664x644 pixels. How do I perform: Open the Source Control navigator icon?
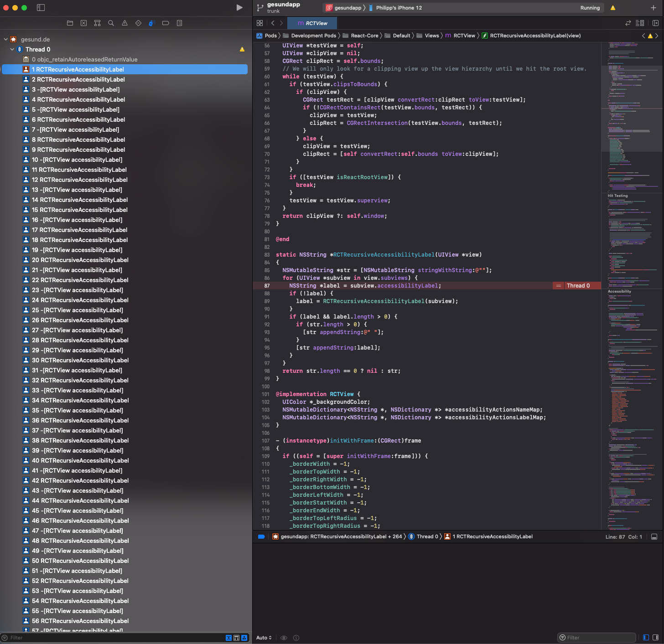click(83, 23)
